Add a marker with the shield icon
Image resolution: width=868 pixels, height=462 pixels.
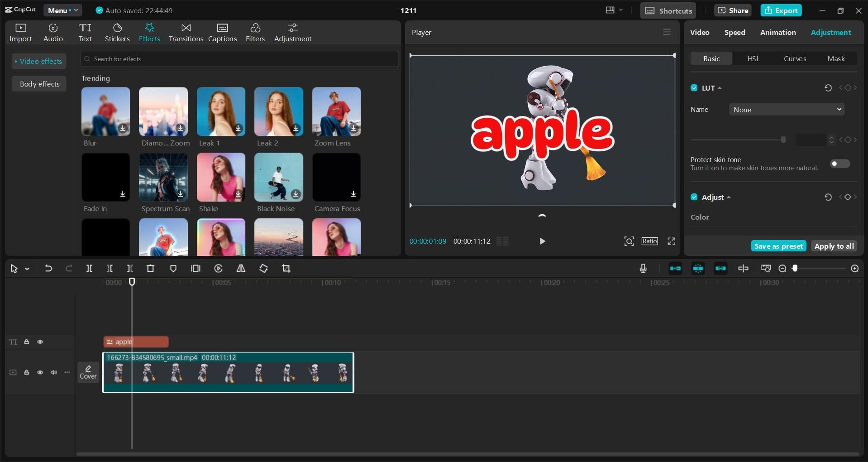click(173, 269)
